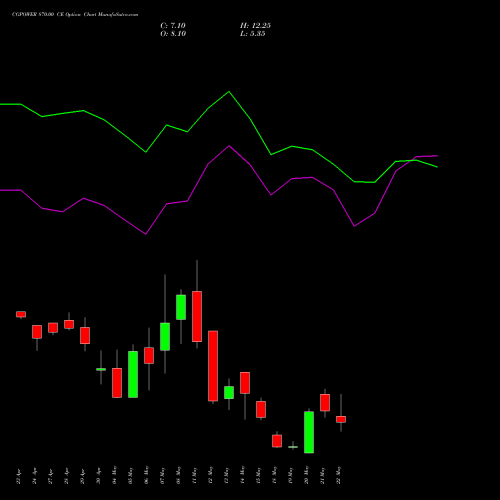Click the red candlestick for 11 May

click(197, 316)
